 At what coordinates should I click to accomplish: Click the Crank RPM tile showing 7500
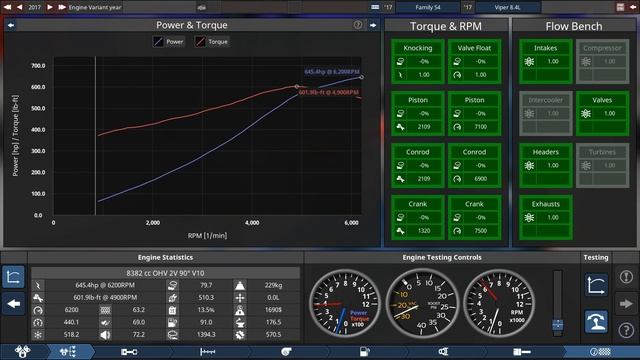tap(474, 217)
